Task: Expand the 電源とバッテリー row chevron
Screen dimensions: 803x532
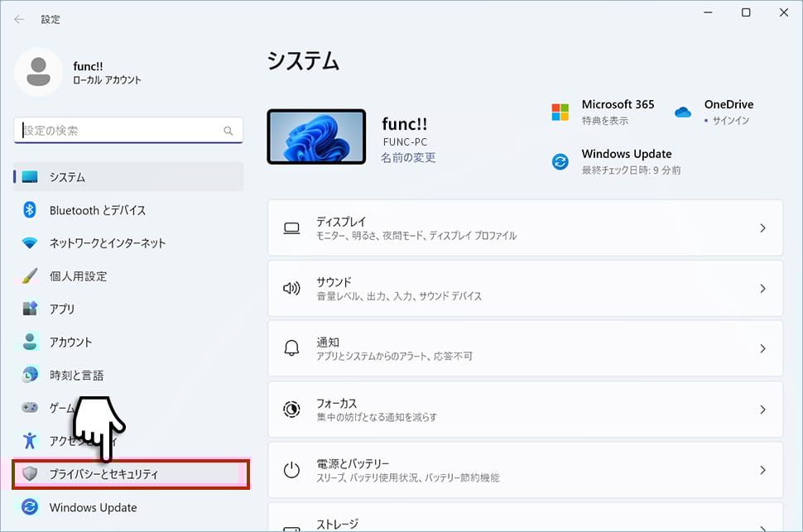Action: point(763,469)
